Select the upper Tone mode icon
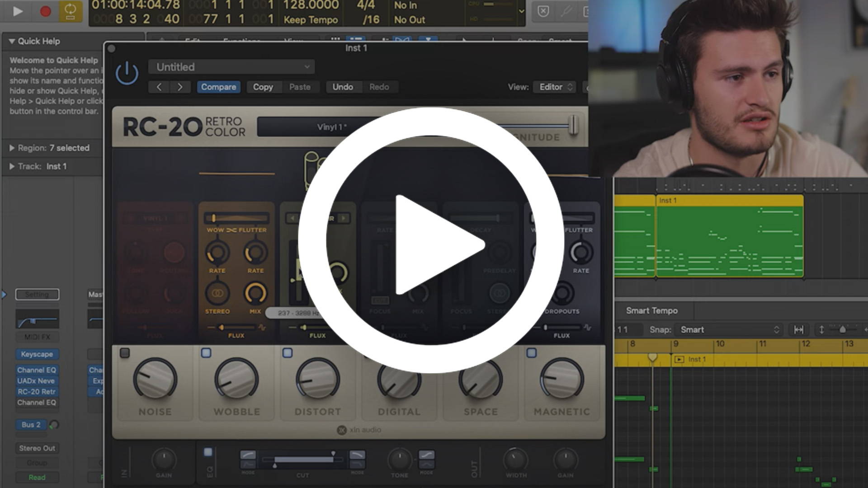This screenshot has width=868, height=488. [426, 455]
